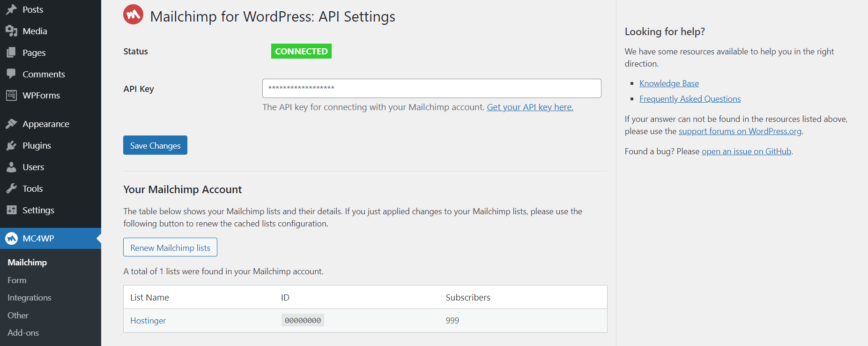This screenshot has height=346, width=868.
Task: Click the ID column header
Action: click(x=285, y=298)
